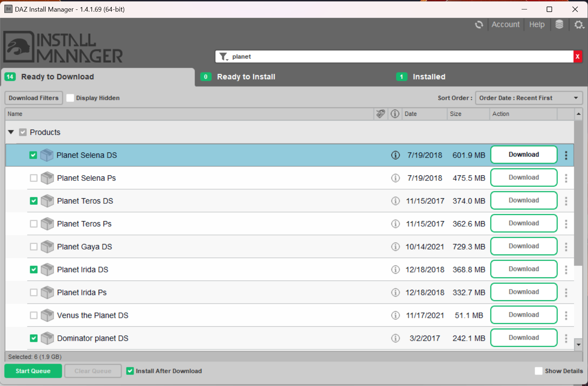Viewport: 588px width, 386px height.
Task: Click the vertical scrollbar thumb
Action: coord(579,193)
